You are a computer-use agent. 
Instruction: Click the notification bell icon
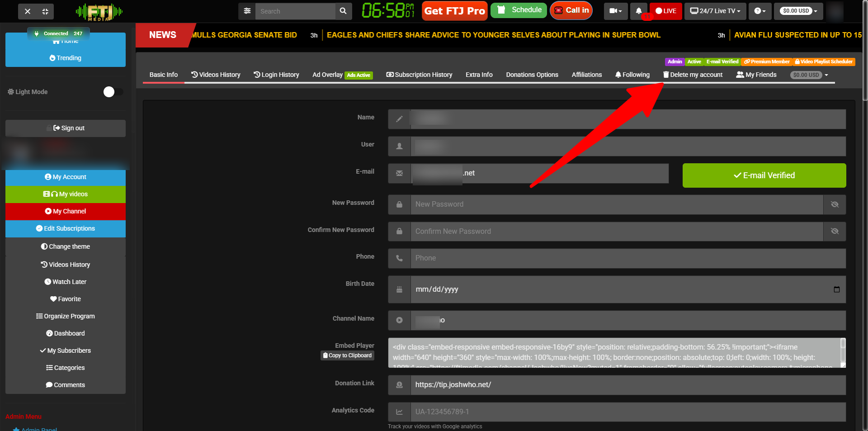(x=638, y=11)
